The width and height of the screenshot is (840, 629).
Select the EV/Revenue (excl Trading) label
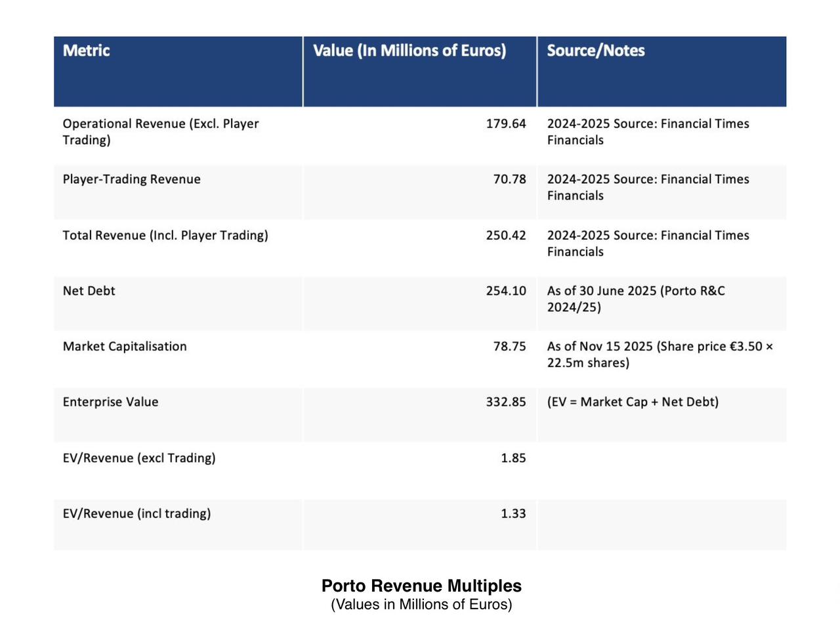tap(138, 458)
